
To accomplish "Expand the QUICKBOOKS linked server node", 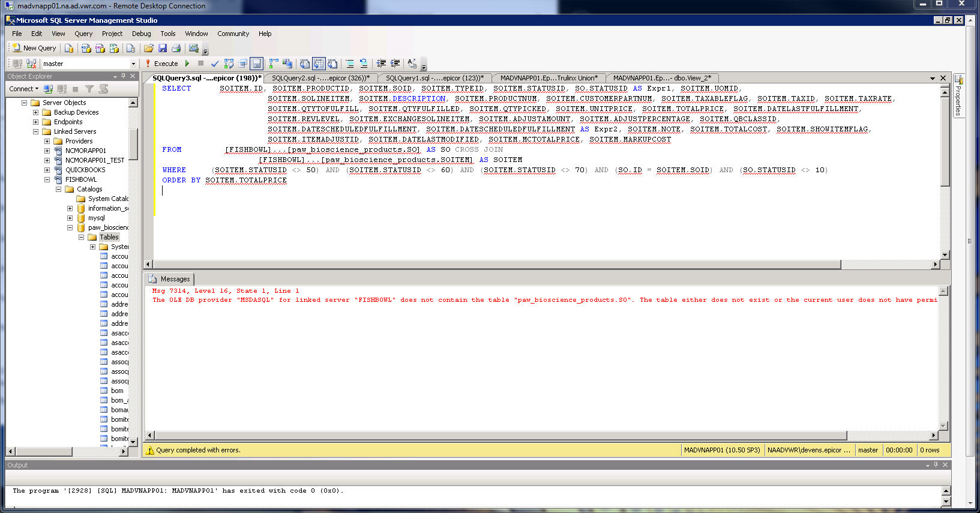I will pyautogui.click(x=47, y=170).
